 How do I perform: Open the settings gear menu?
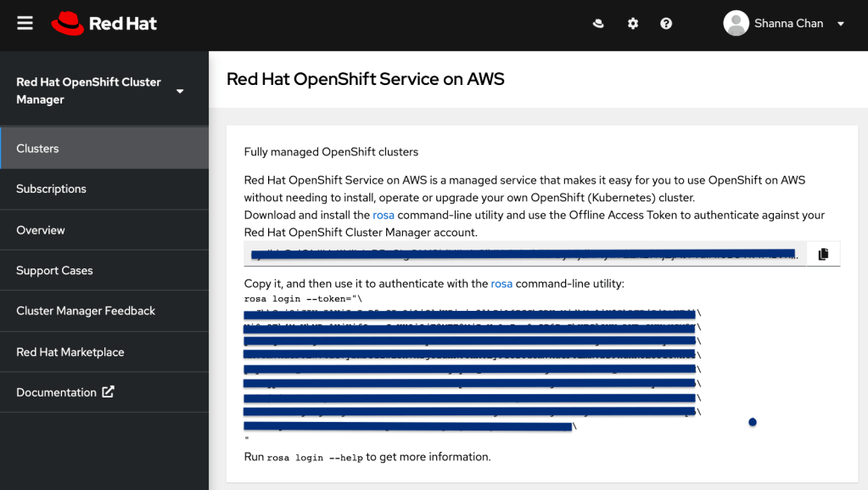pos(633,24)
